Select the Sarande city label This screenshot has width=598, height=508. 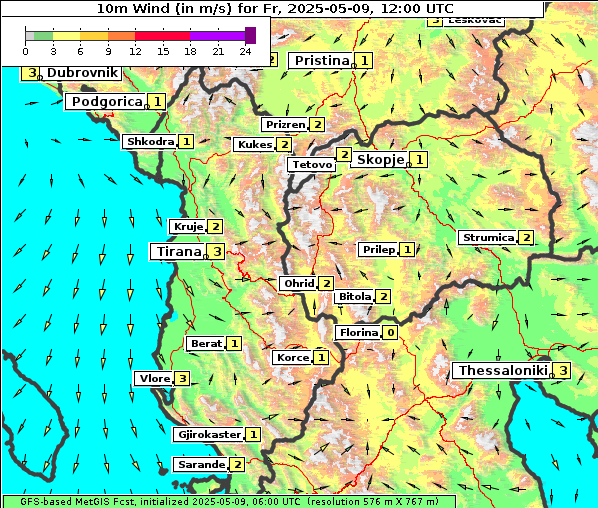[202, 465]
